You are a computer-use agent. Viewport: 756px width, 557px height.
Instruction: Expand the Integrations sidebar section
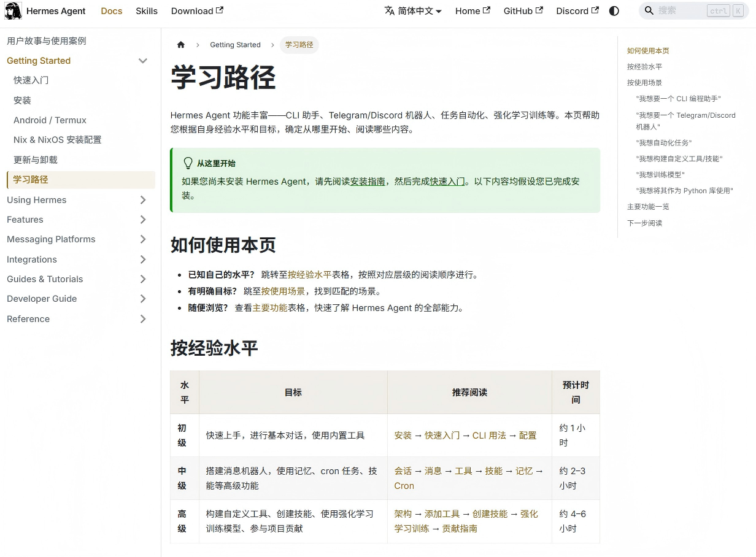tap(143, 259)
